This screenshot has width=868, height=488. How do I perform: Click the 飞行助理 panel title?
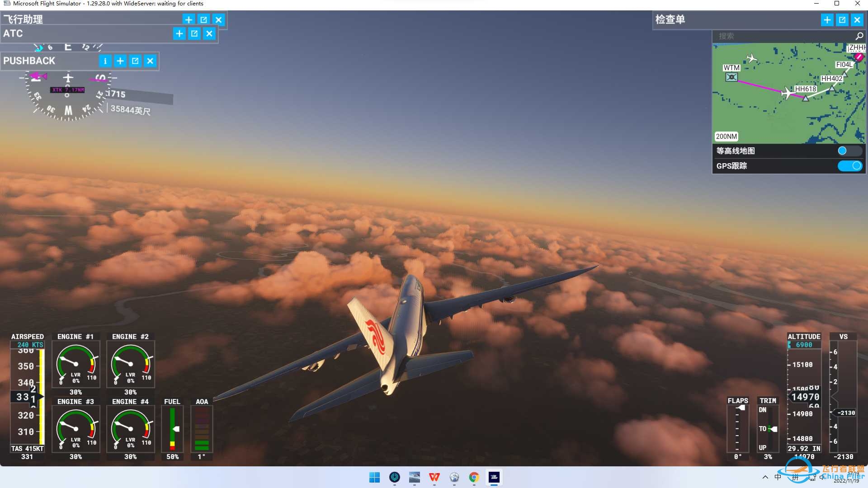pyautogui.click(x=23, y=19)
